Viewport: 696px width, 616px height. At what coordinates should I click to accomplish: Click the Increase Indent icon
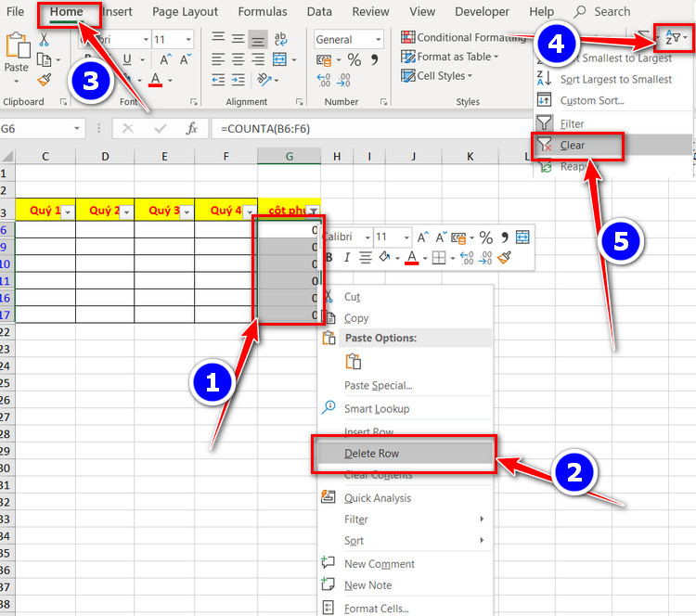238,80
